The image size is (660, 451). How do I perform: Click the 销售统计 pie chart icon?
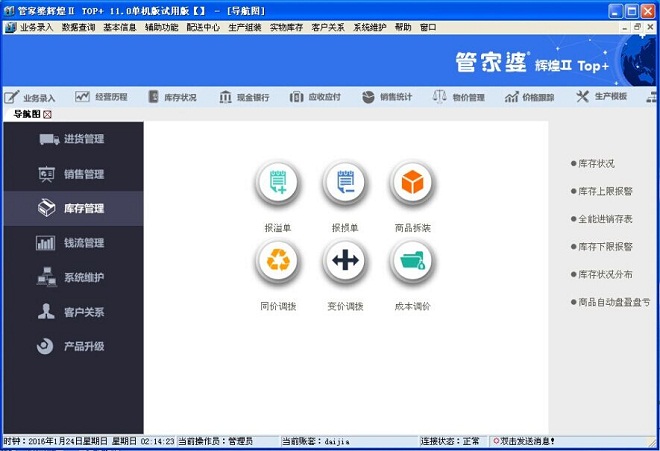[x=368, y=97]
